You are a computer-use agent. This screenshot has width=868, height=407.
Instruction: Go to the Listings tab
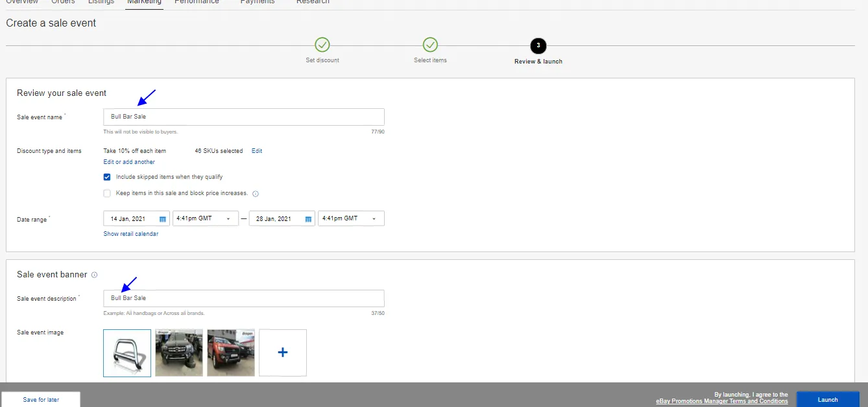pyautogui.click(x=101, y=2)
